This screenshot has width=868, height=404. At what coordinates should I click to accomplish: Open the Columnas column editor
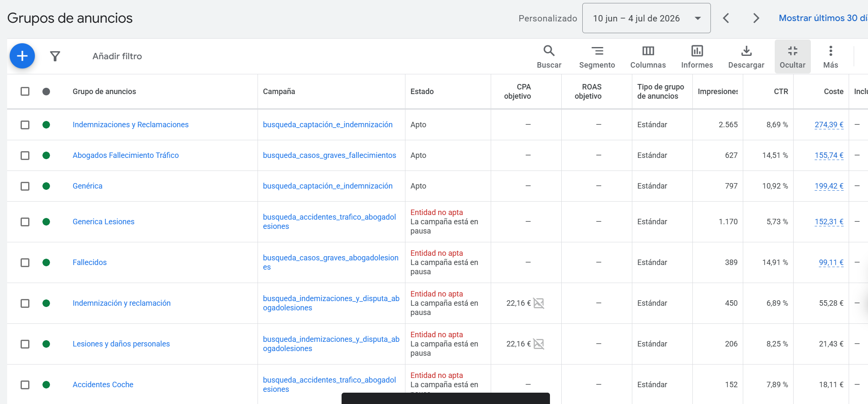click(648, 56)
